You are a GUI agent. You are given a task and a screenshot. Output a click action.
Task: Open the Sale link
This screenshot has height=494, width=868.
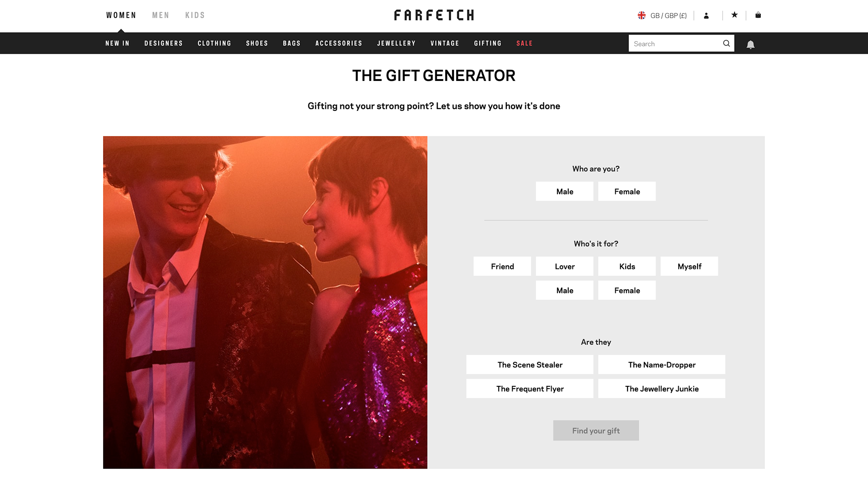[x=524, y=43]
